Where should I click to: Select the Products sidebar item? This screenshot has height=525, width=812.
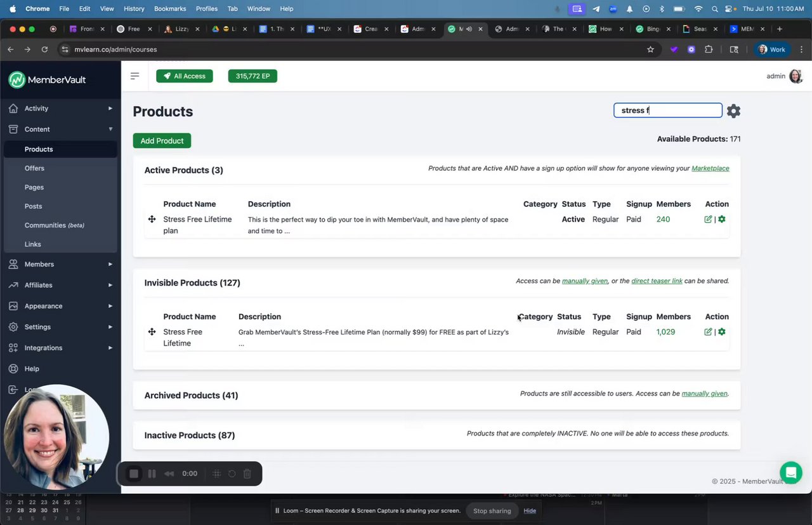point(60,149)
